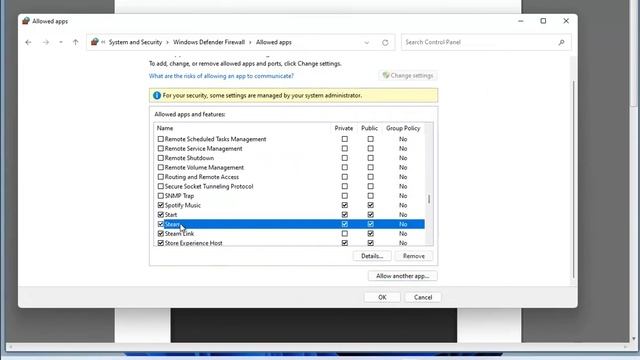
Task: Open the recent locations chevron
Action: click(61, 42)
